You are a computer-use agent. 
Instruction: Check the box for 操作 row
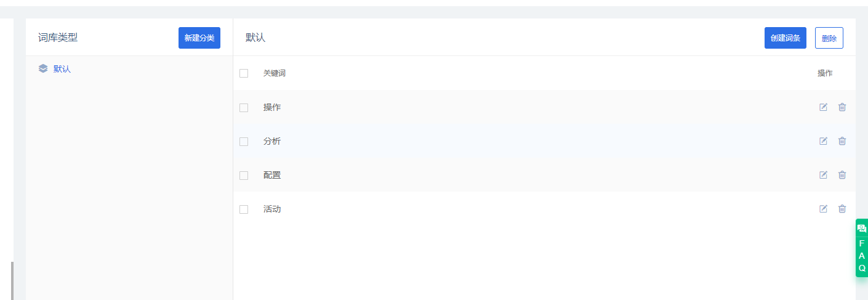(244, 108)
